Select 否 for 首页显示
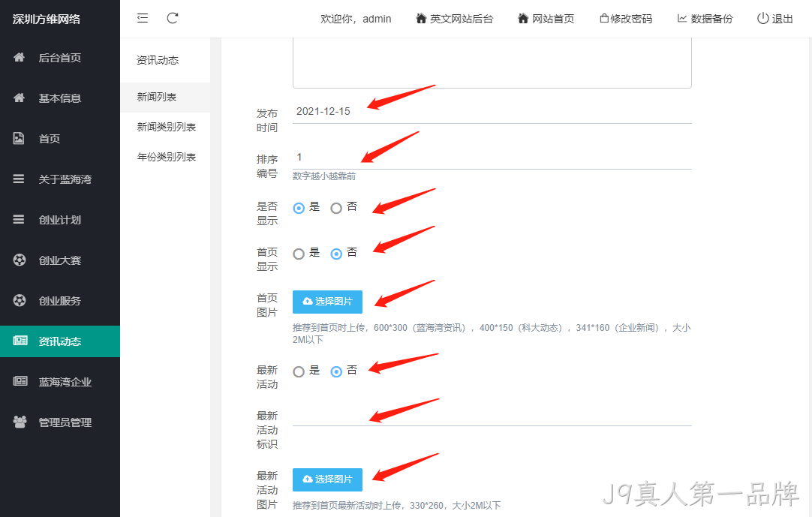This screenshot has width=812, height=517. click(x=336, y=254)
